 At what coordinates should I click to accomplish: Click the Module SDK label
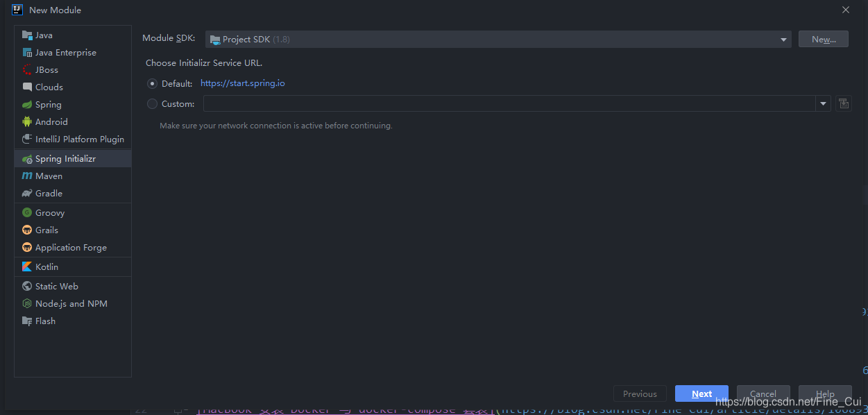point(169,39)
